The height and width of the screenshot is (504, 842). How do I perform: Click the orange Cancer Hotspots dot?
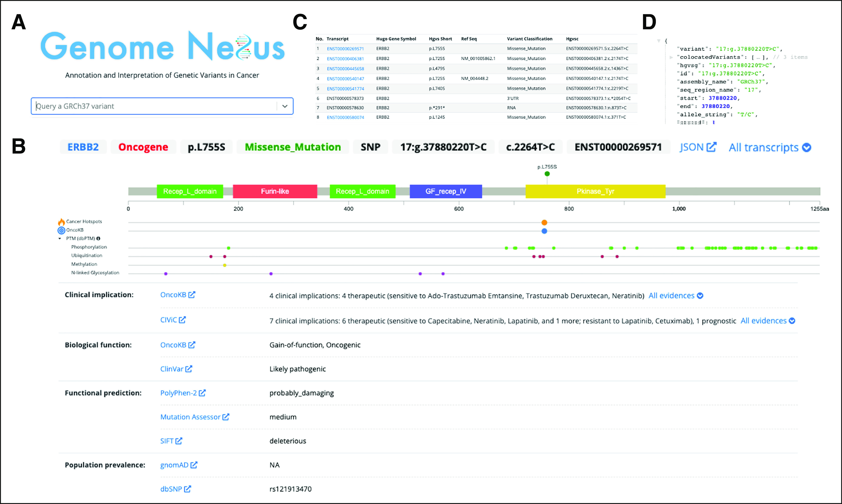544,222
